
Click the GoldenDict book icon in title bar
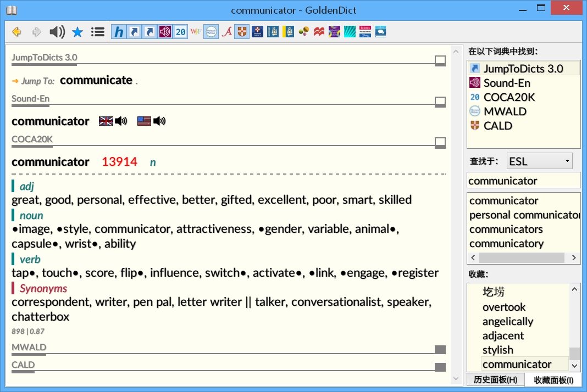pyautogui.click(x=12, y=10)
